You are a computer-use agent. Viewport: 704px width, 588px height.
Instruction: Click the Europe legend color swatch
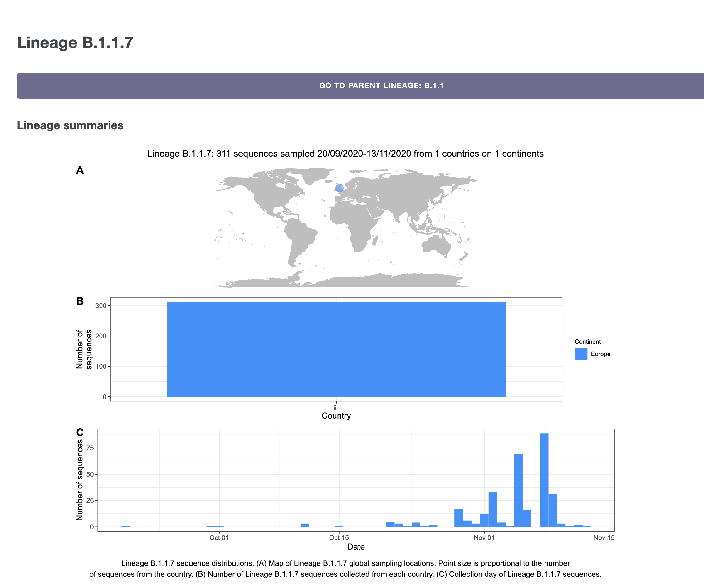(581, 354)
